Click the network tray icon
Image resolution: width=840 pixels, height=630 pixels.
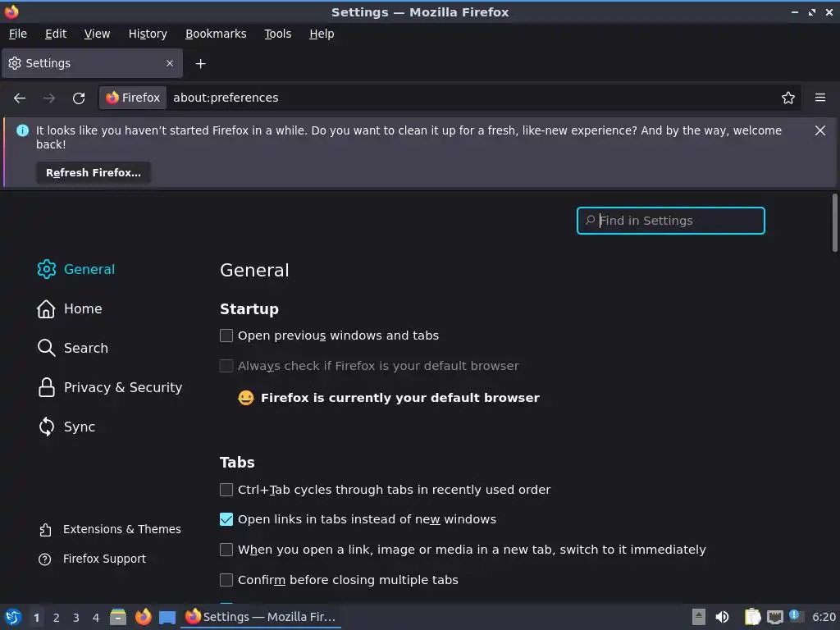click(x=774, y=618)
